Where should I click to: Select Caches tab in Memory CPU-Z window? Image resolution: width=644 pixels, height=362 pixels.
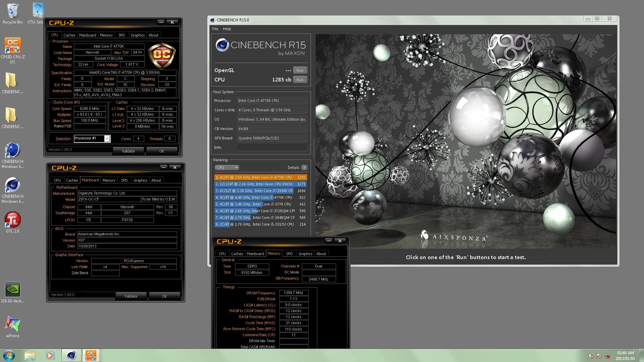tap(237, 254)
